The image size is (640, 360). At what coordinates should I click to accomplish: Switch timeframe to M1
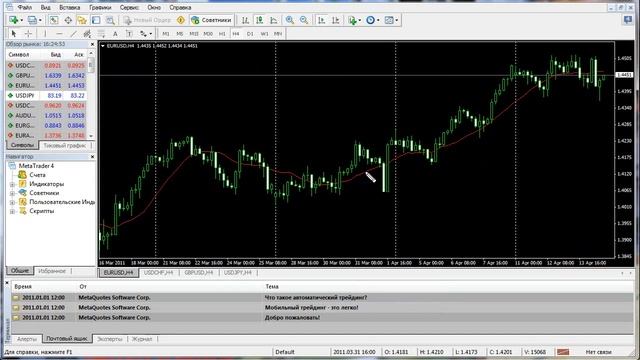click(x=166, y=33)
